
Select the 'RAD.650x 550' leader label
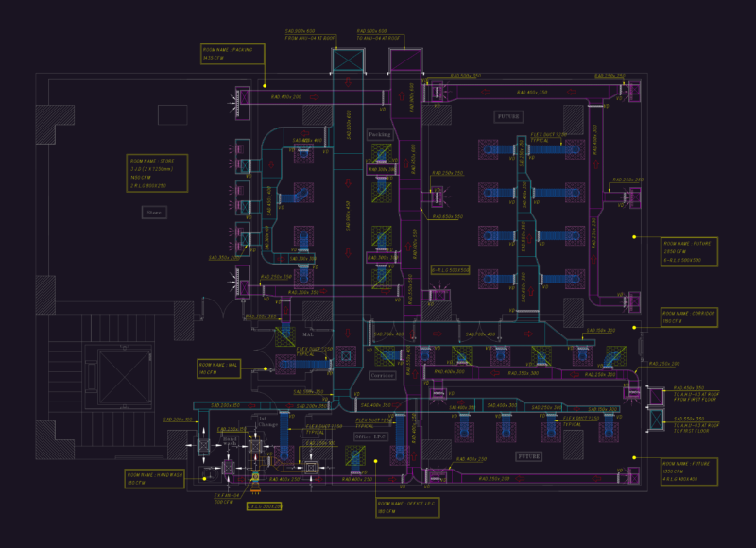coord(447,217)
